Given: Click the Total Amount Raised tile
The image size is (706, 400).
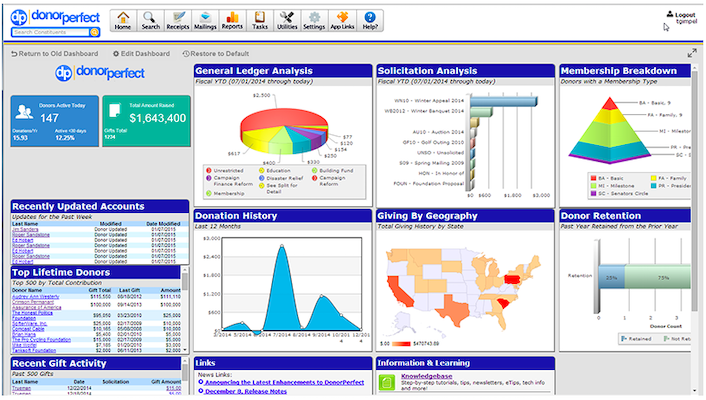Looking at the screenshot, I should coord(146,121).
